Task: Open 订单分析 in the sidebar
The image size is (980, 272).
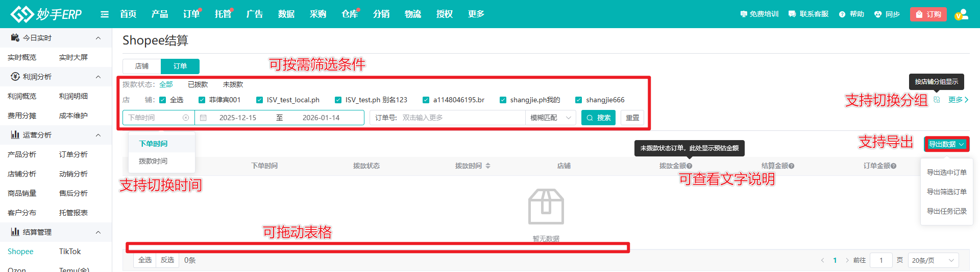Action: 73,154
